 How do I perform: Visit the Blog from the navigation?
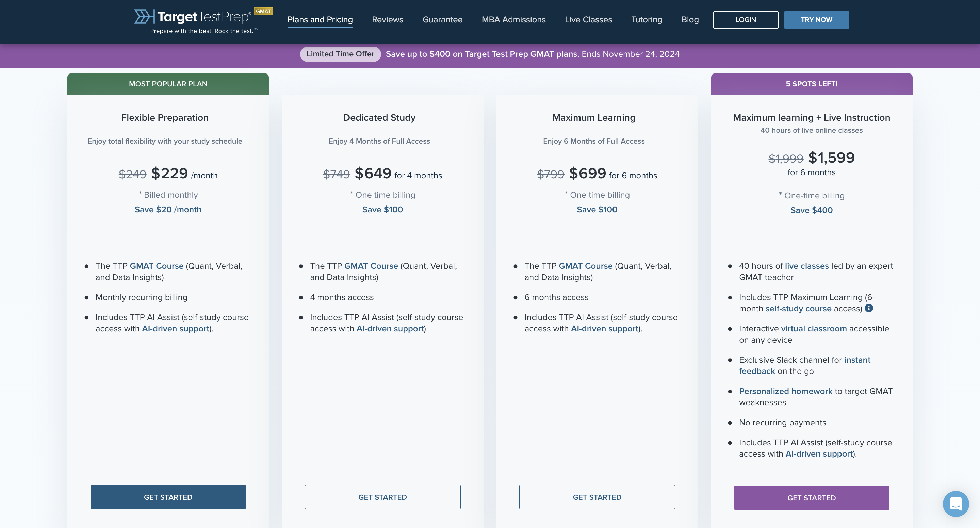tap(690, 20)
